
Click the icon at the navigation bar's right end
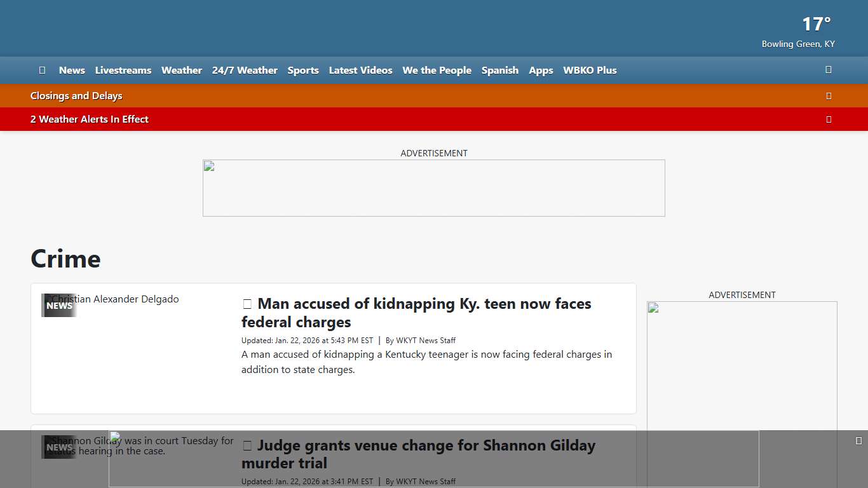[828, 70]
